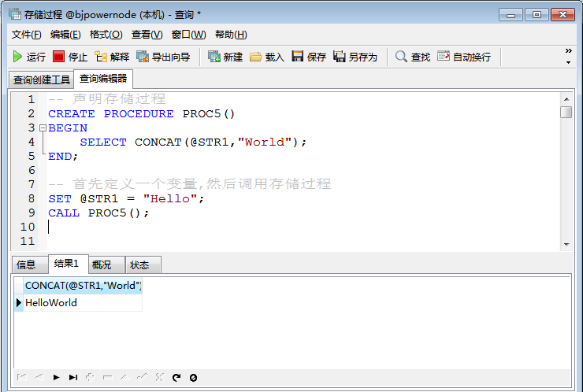The height and width of the screenshot is (392, 583).
Task: Open 导出向导 export wizard
Action: (163, 57)
